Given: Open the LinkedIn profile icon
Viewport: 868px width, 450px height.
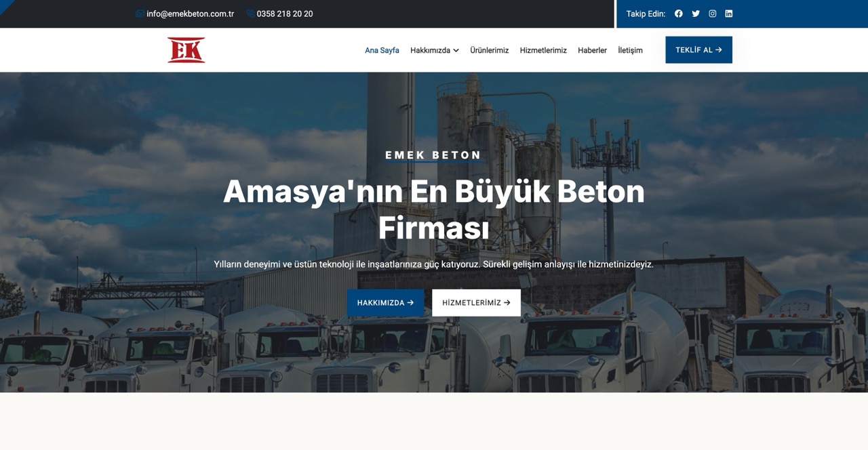Looking at the screenshot, I should tap(728, 13).
